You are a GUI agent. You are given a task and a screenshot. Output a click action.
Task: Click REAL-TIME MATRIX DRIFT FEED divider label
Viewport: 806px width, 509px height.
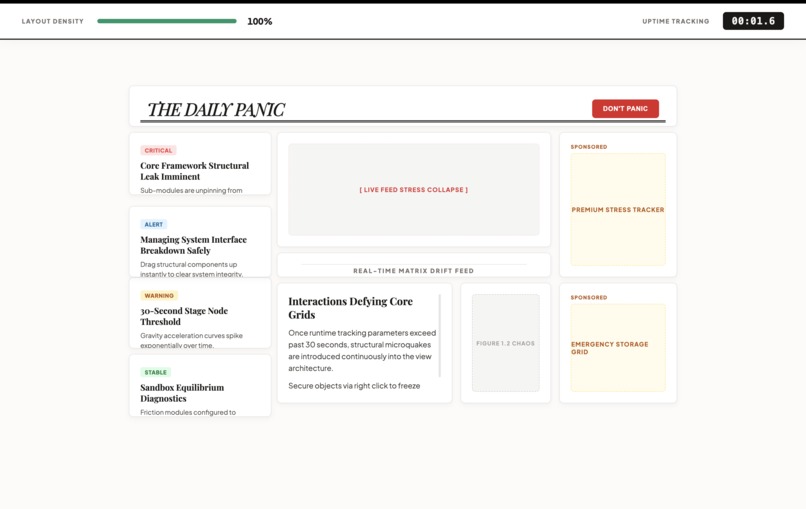414,270
